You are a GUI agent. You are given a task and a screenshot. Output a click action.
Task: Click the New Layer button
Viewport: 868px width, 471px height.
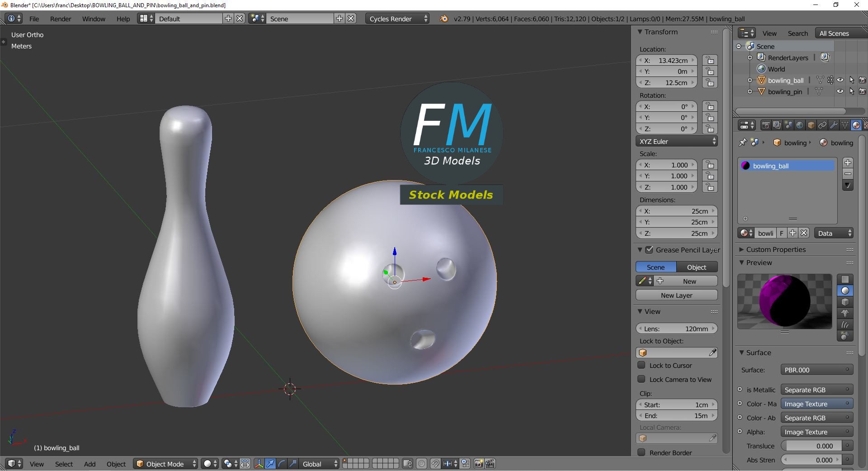(676, 295)
